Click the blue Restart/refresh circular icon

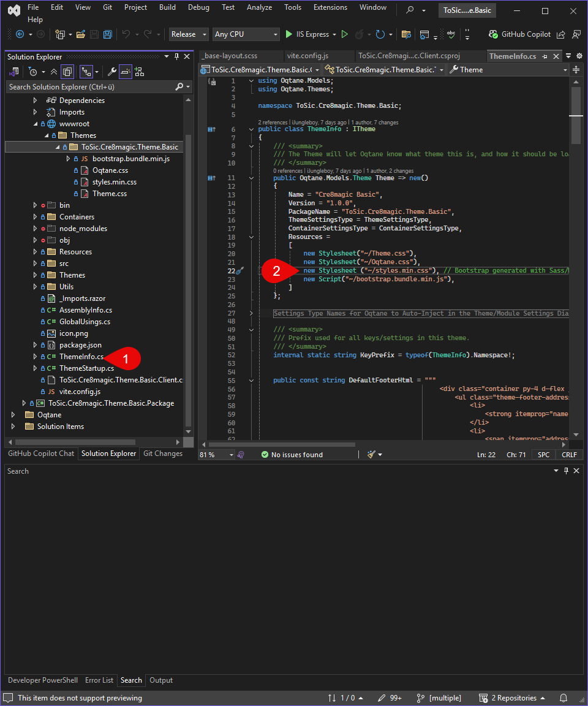[380, 34]
